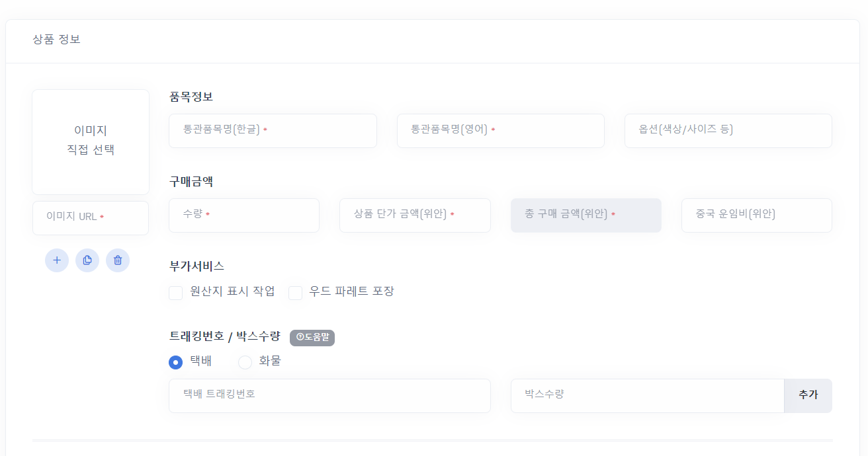The height and width of the screenshot is (456, 868).
Task: Click the 총 구매 금액(위안) field
Action: coord(586,215)
